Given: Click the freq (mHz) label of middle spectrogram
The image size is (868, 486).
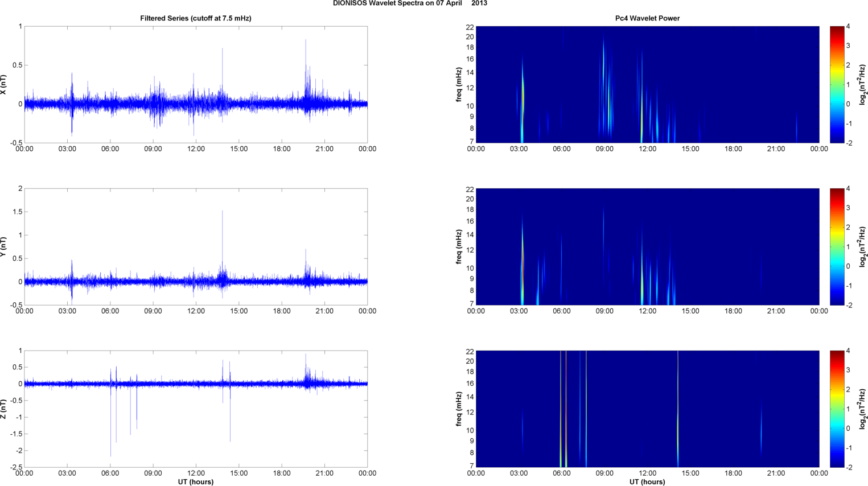Looking at the screenshot, I should (459, 247).
